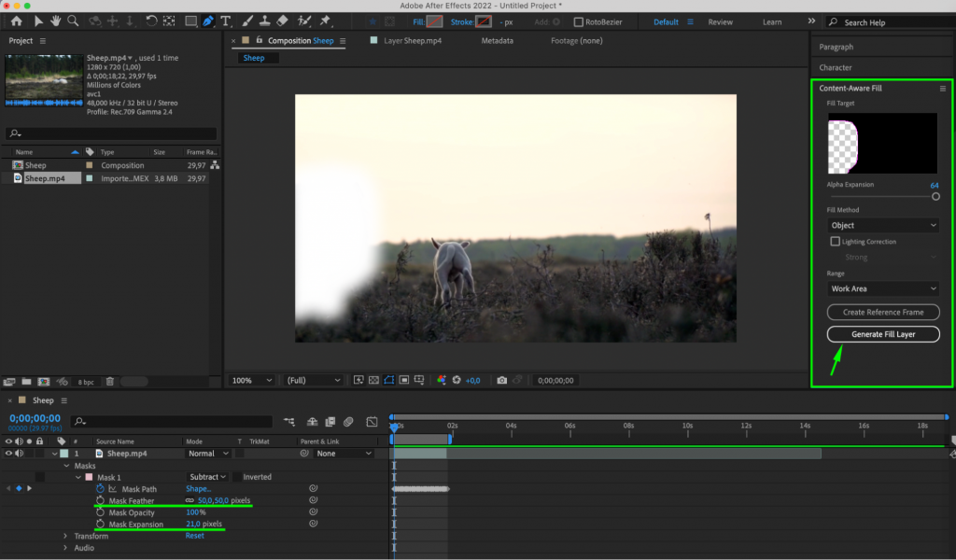Click the Generate Fill Layer button
The height and width of the screenshot is (560, 956).
(x=883, y=334)
